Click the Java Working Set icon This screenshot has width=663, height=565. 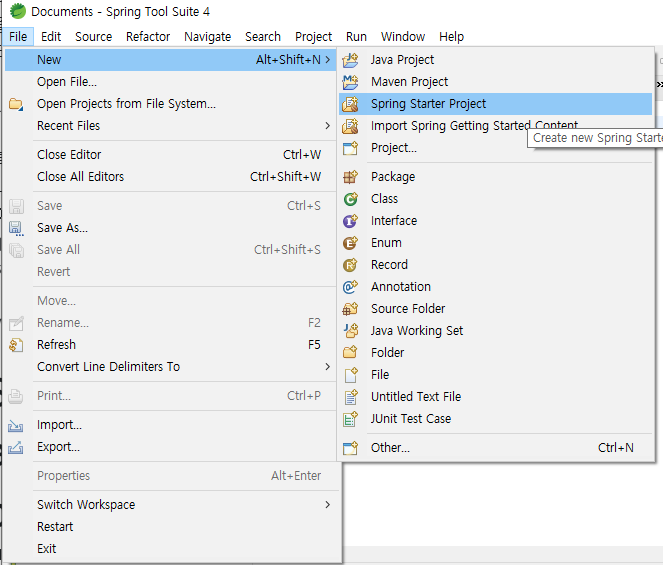point(350,331)
